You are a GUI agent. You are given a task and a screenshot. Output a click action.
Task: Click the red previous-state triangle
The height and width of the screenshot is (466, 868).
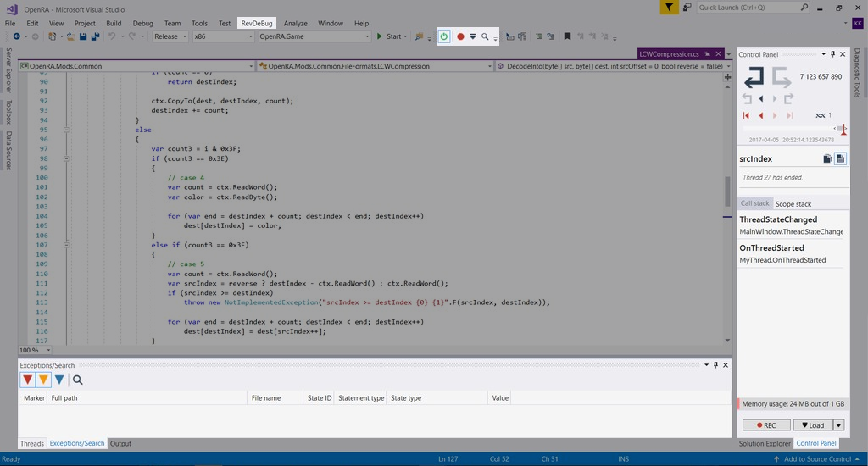pyautogui.click(x=761, y=116)
